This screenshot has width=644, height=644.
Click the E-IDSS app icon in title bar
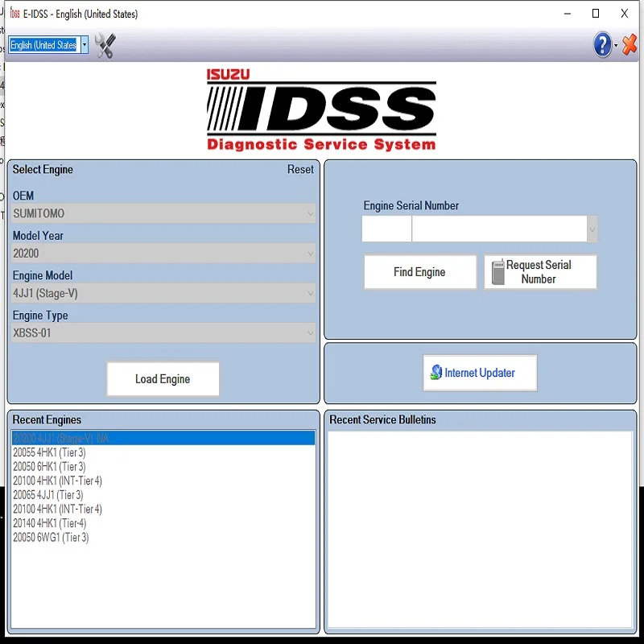pyautogui.click(x=14, y=14)
